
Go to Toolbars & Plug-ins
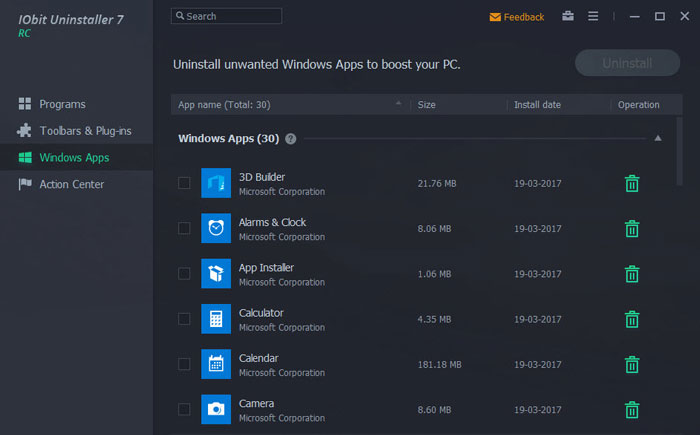(x=76, y=131)
